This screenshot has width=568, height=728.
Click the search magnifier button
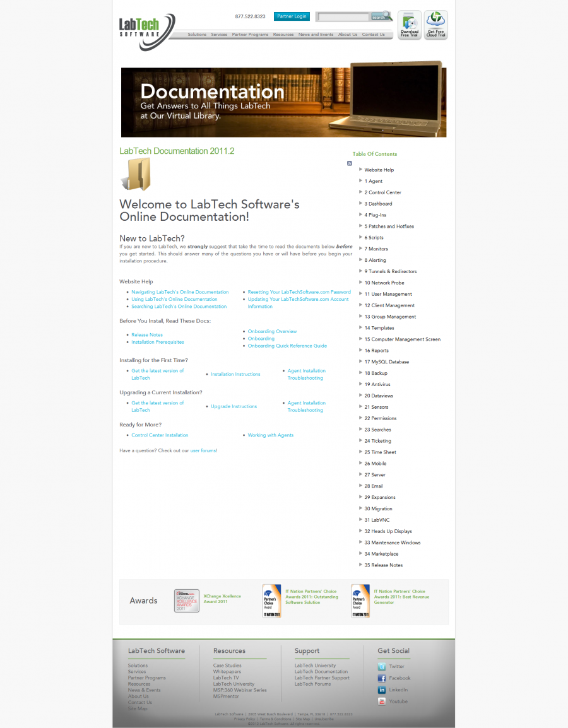click(x=381, y=16)
